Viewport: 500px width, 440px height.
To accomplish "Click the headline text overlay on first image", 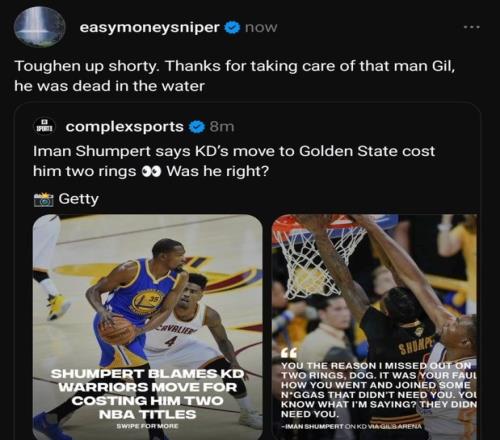I will 147,394.
